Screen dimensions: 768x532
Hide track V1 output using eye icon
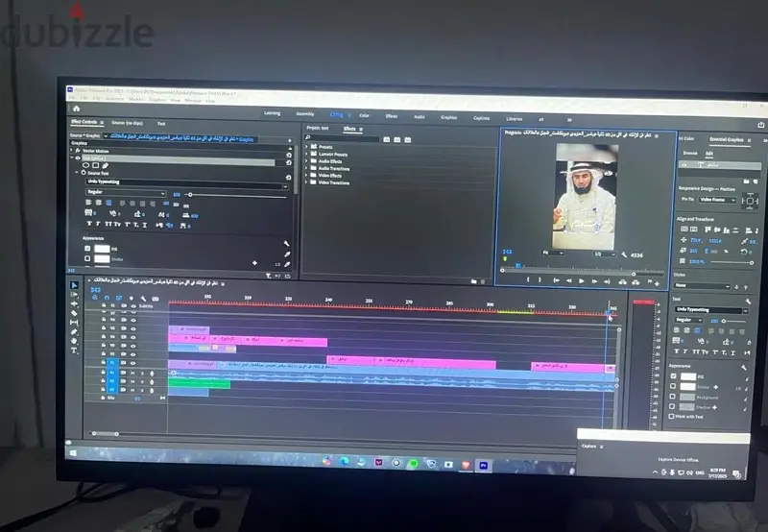tap(133, 363)
